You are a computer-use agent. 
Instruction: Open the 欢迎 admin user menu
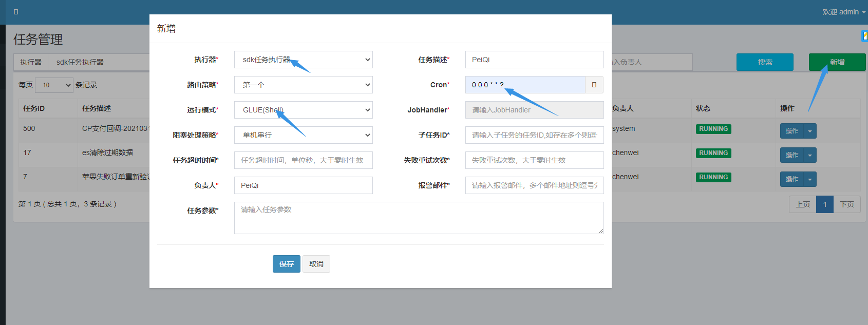coord(843,12)
